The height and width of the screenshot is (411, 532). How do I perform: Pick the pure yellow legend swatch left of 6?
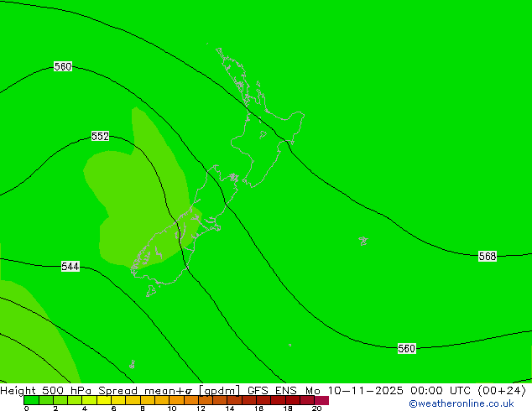tap(104, 400)
